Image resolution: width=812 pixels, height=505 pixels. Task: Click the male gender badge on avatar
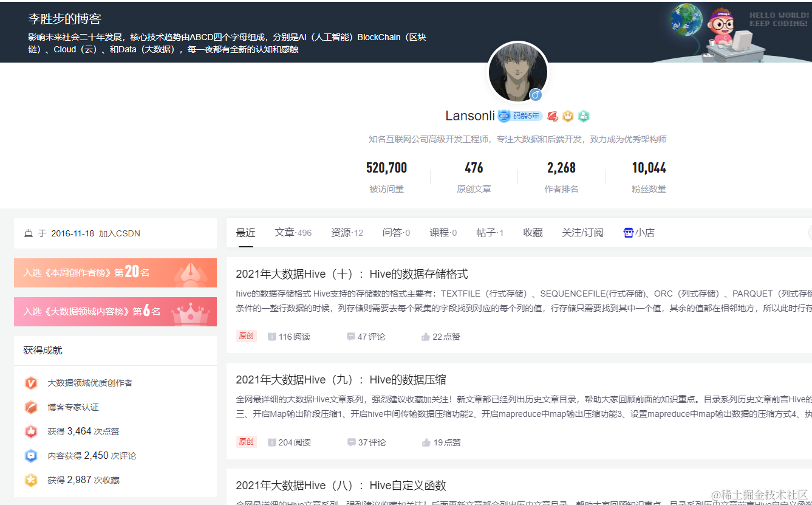[x=535, y=95]
